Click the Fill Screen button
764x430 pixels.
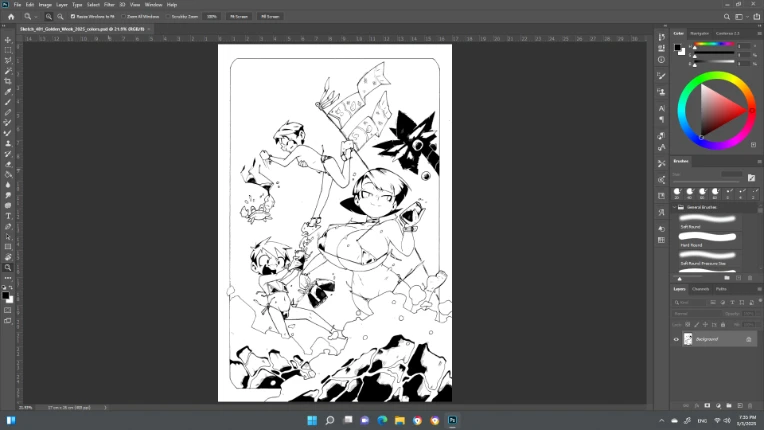[270, 17]
